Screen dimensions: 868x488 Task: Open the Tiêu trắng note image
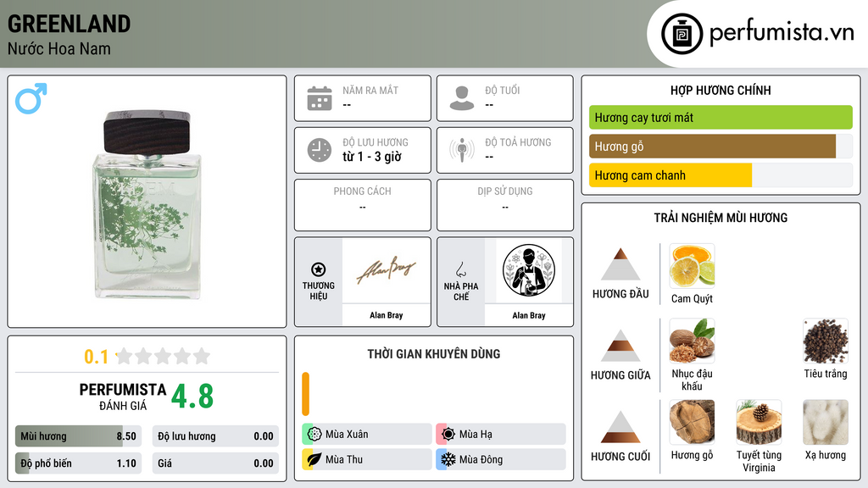(x=826, y=341)
